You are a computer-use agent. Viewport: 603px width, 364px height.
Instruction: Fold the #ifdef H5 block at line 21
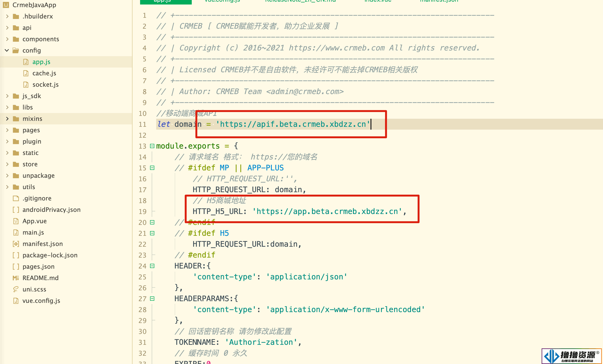pyautogui.click(x=152, y=233)
